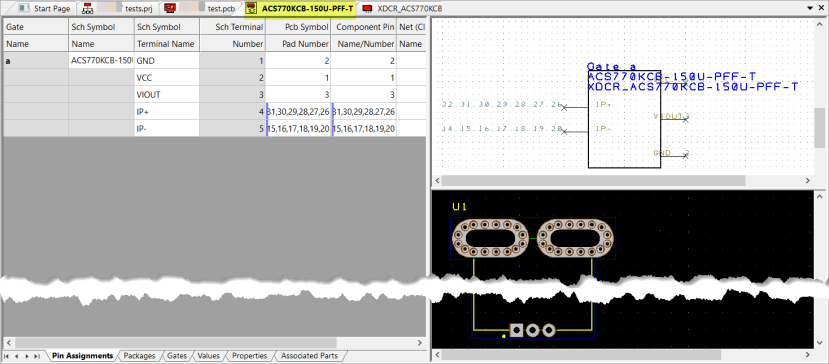Click square pad 1 in PCB footprint preview
The image size is (829, 364).
pyautogui.click(x=516, y=331)
